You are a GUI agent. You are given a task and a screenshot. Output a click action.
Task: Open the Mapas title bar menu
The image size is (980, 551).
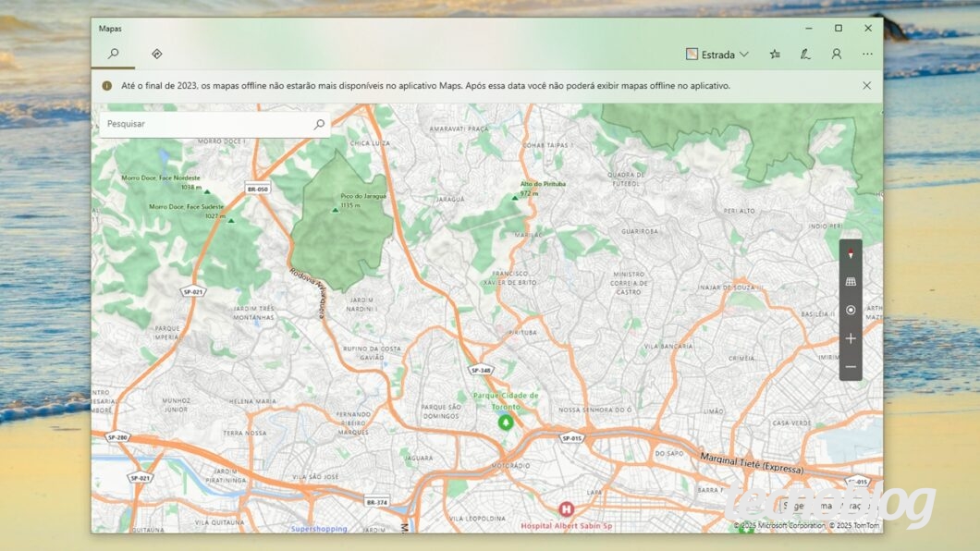110,28
